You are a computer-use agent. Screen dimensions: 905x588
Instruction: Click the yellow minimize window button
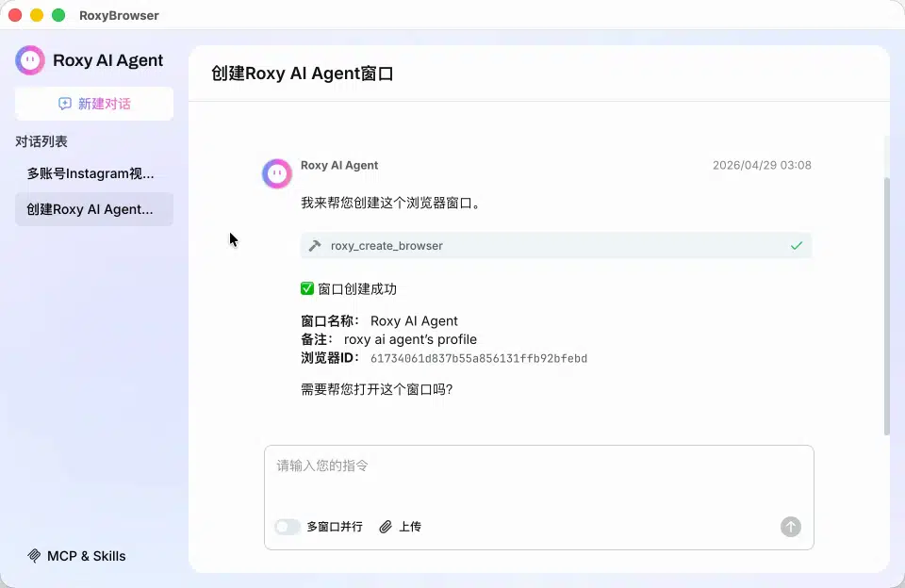click(x=37, y=15)
